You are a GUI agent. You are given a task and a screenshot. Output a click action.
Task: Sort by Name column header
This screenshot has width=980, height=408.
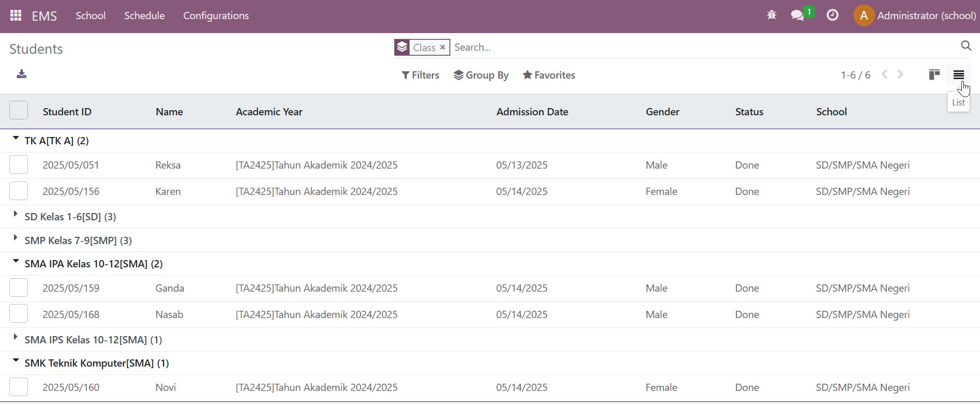click(169, 112)
